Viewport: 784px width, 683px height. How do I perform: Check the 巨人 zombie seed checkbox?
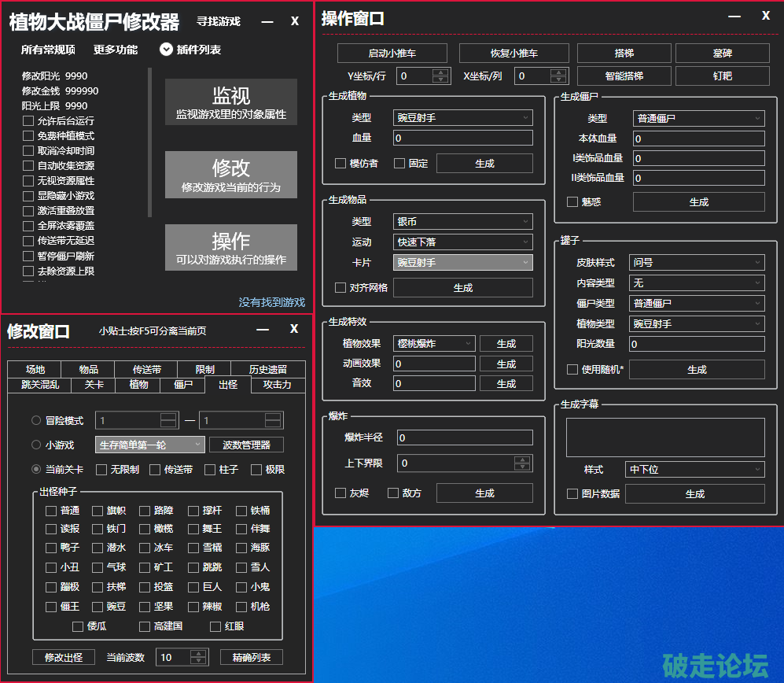click(x=192, y=587)
